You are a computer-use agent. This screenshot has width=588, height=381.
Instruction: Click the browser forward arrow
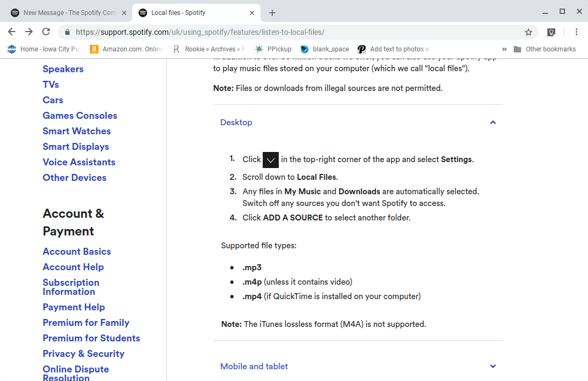tap(29, 32)
